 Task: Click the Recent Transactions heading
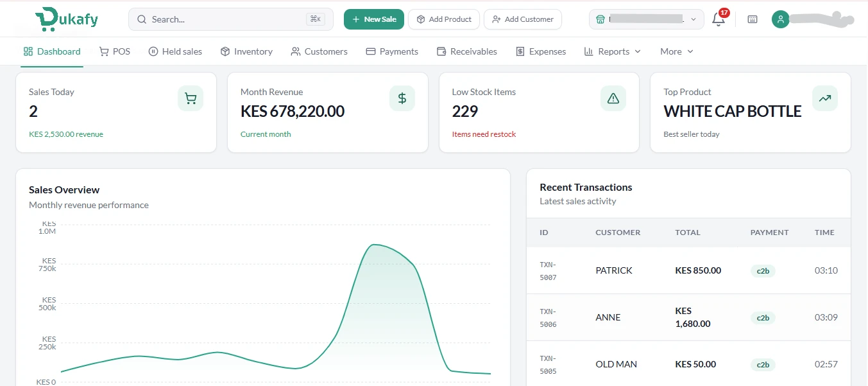pos(586,188)
